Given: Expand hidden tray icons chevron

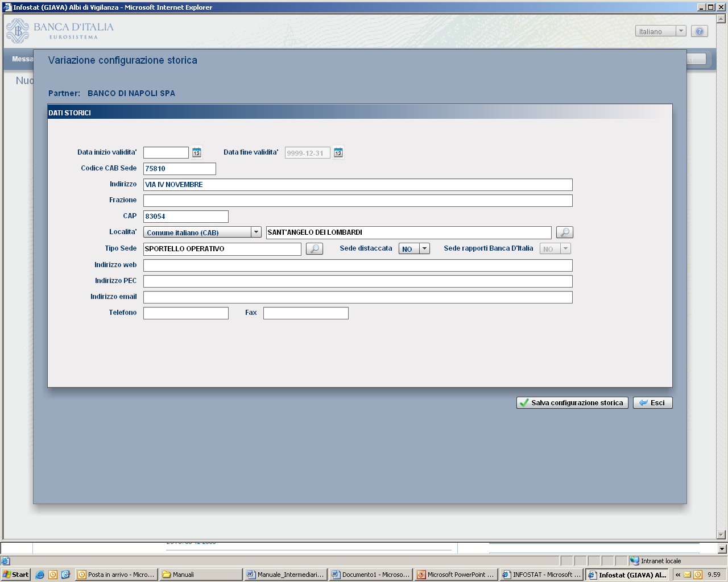Looking at the screenshot, I should [x=678, y=575].
